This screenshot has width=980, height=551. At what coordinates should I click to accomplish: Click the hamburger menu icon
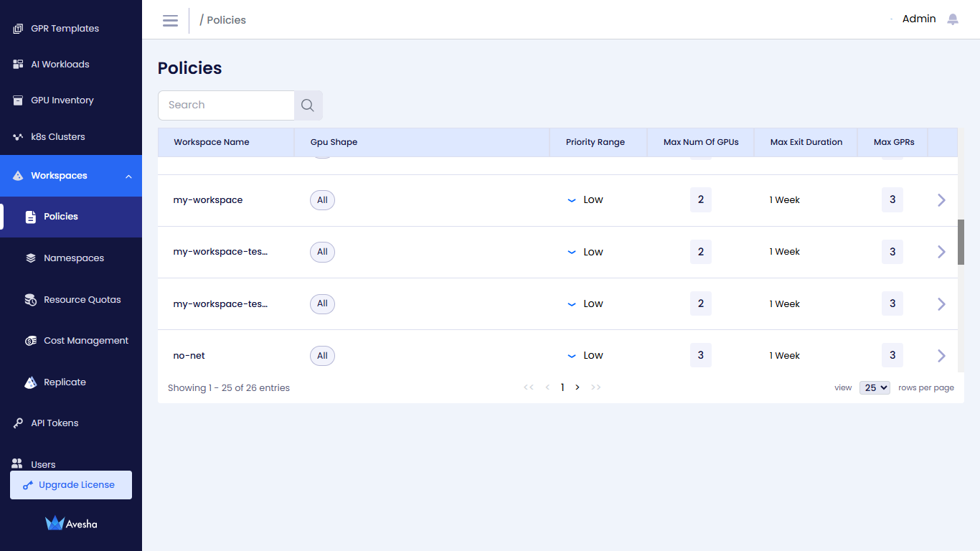point(170,20)
